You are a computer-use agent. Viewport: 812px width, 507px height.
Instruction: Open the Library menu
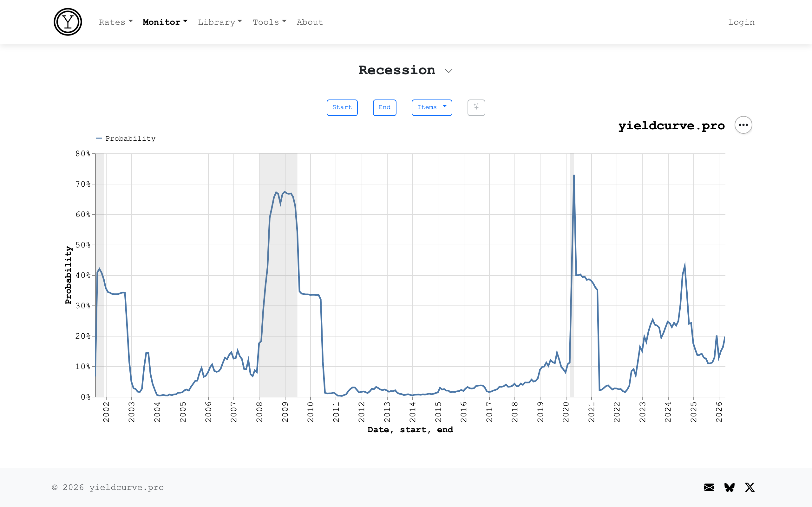pos(220,22)
